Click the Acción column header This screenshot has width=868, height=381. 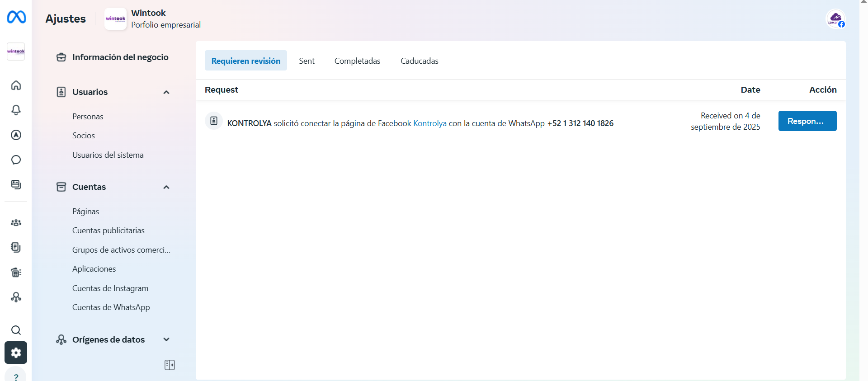[x=823, y=90]
